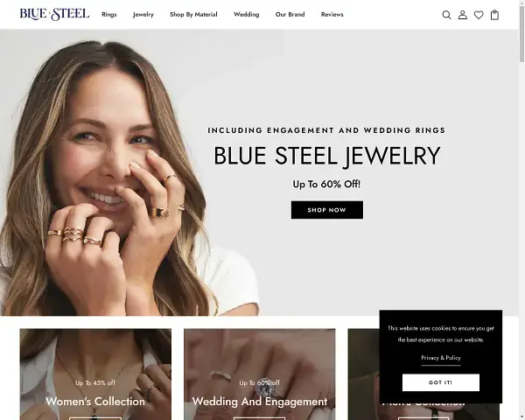
Task: Expand the Jewelry menu
Action: (x=143, y=14)
